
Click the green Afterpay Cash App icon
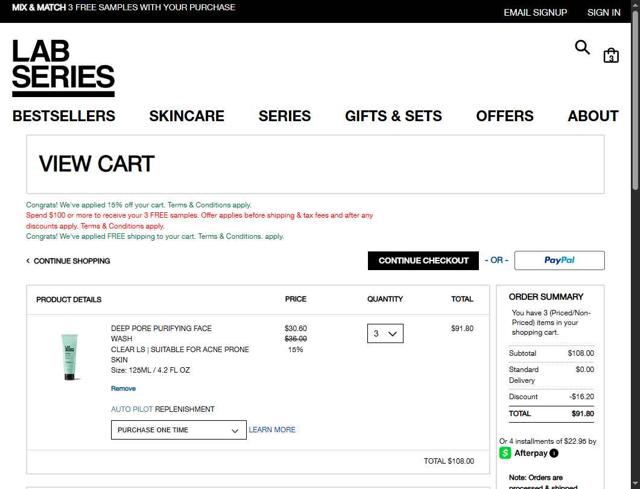[x=505, y=453]
